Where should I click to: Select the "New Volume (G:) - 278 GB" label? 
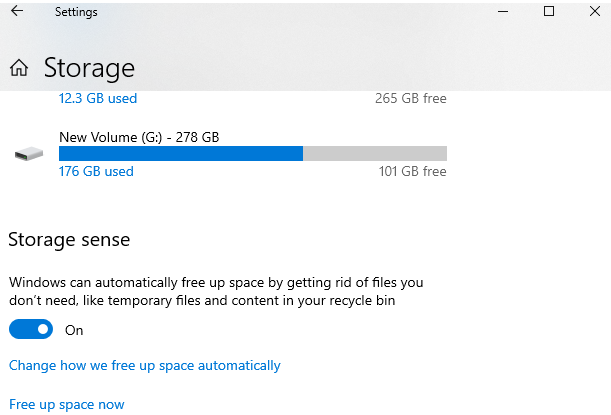[139, 136]
